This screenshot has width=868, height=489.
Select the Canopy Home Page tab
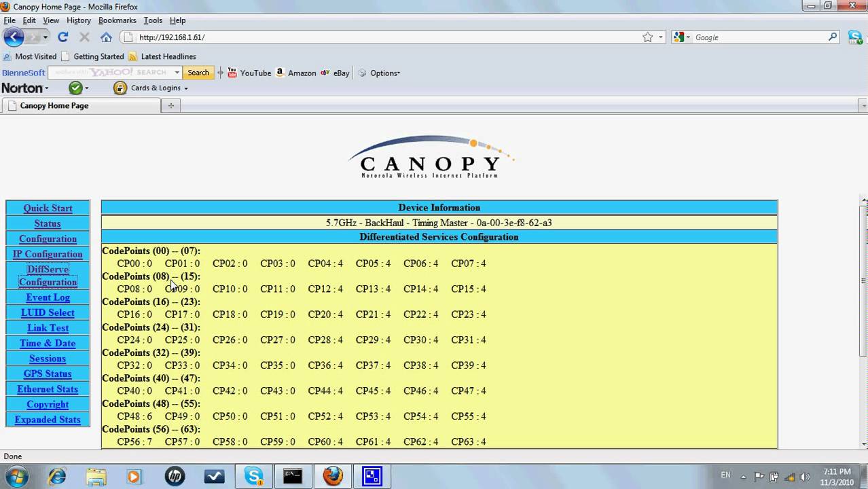pyautogui.click(x=82, y=105)
